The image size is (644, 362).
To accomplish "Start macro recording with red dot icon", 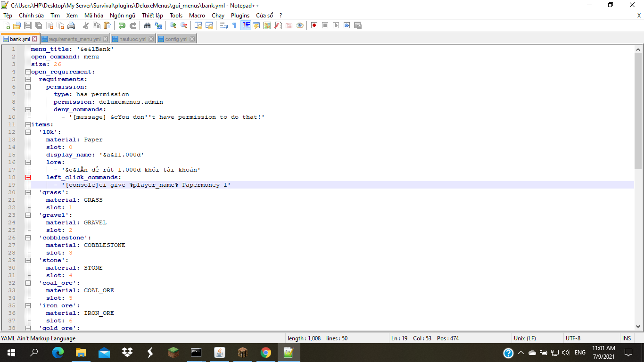I will [314, 25].
